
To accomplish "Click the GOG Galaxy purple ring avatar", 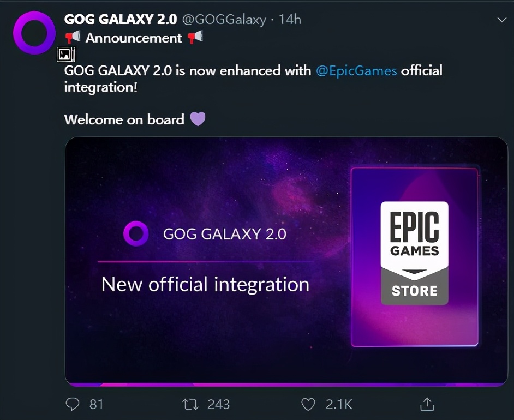I will 34,32.
